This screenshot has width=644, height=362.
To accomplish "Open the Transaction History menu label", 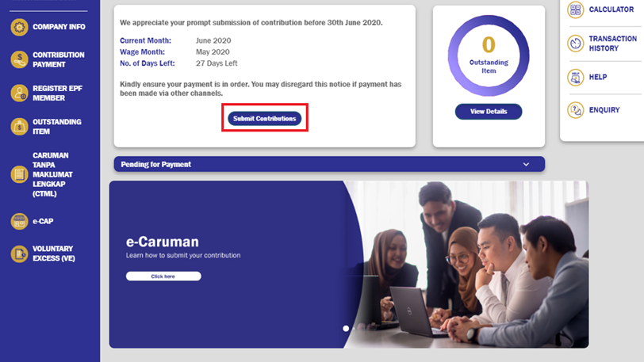I will point(613,44).
